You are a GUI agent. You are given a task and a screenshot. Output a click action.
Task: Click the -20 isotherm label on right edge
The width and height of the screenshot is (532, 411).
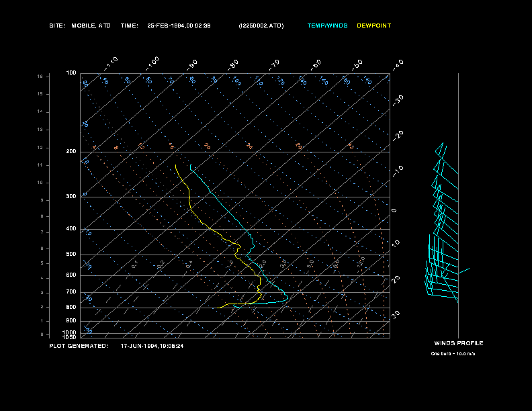tap(398, 136)
